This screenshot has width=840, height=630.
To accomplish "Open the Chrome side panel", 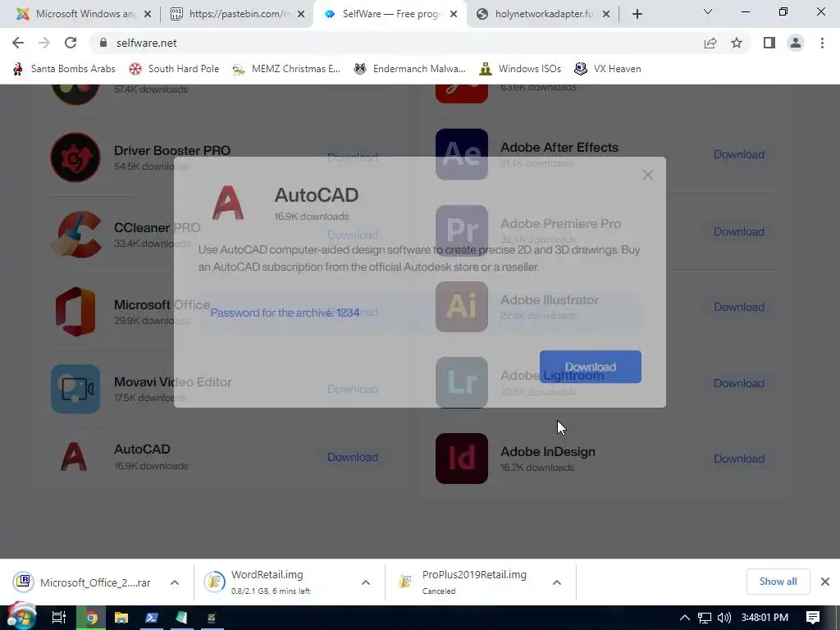I will (769, 43).
